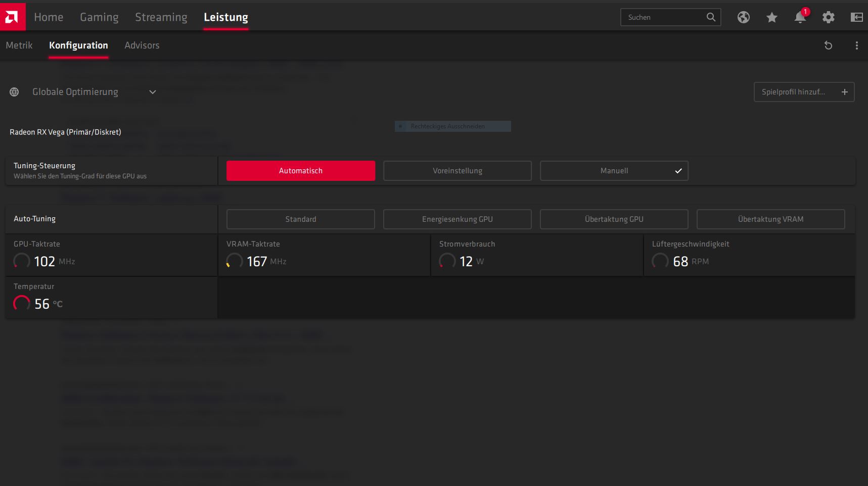Click the AMD logo icon

[x=13, y=17]
